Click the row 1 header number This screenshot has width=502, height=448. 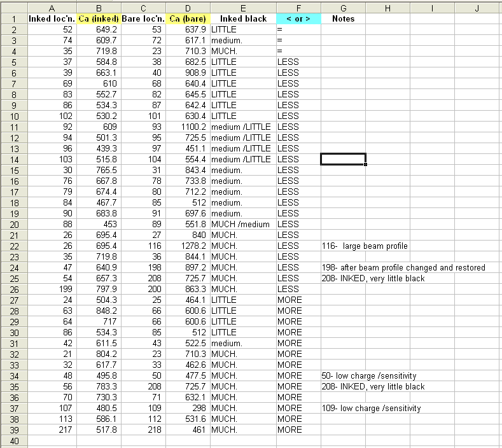(13, 18)
